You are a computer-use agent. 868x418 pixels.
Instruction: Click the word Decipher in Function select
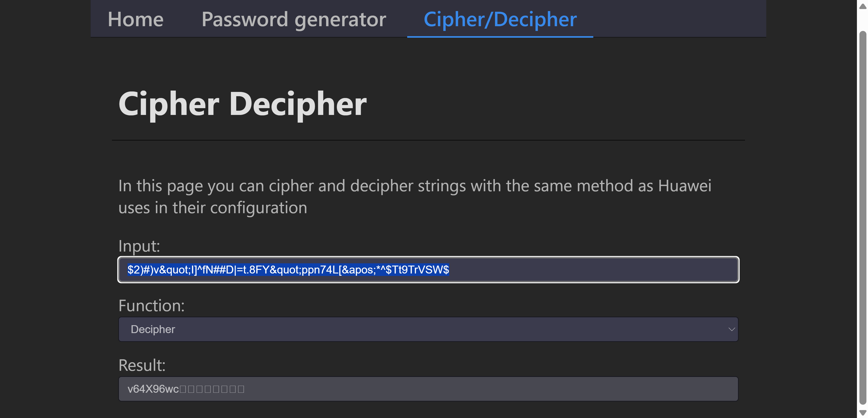[x=153, y=329]
